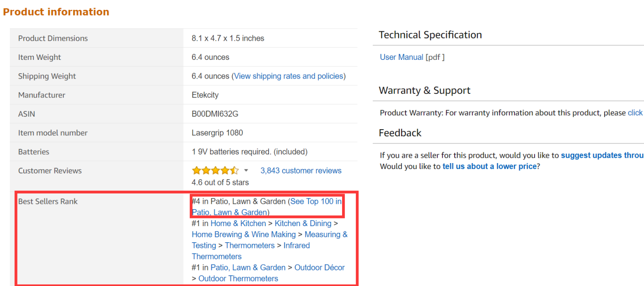Image resolution: width=644 pixels, height=286 pixels.
Task: Open the Thermometers category link
Action: [x=249, y=245]
